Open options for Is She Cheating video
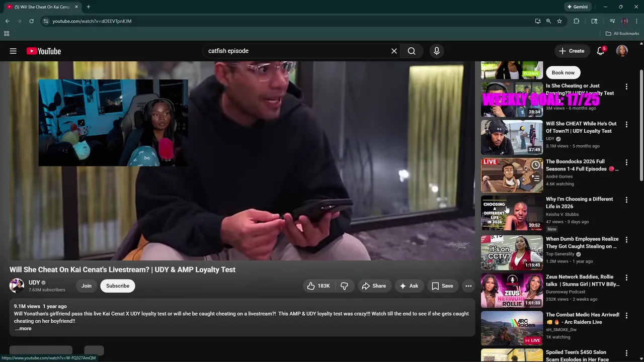 (626, 86)
